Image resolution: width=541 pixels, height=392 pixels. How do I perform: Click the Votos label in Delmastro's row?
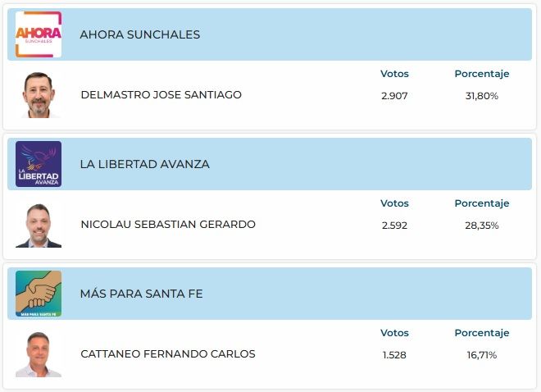(394, 74)
